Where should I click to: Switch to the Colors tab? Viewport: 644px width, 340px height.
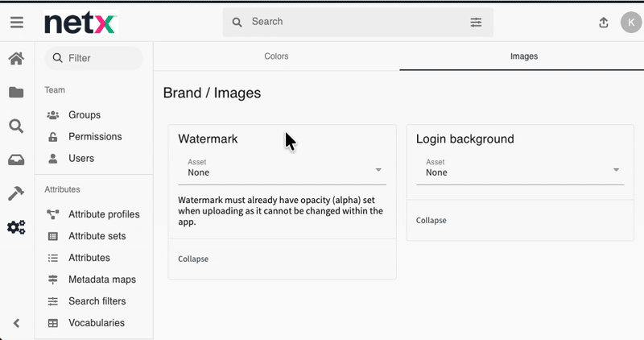(276, 56)
